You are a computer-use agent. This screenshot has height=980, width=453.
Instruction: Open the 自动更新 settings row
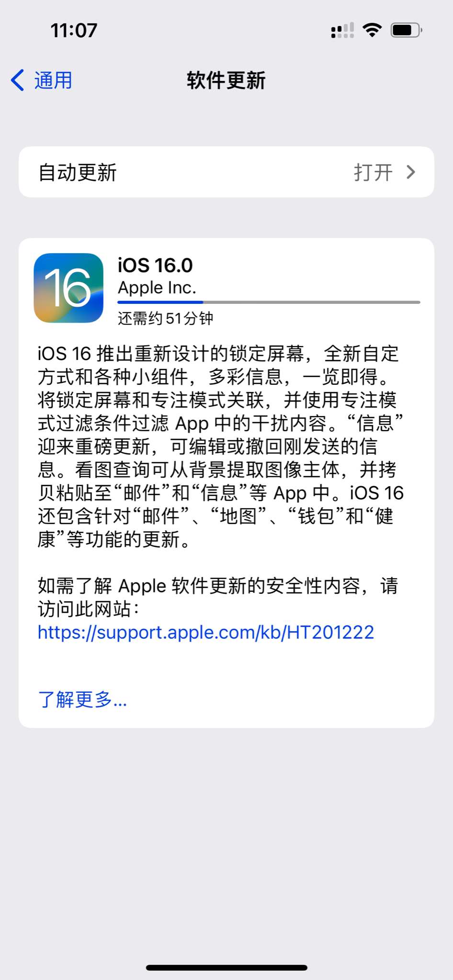(x=226, y=172)
